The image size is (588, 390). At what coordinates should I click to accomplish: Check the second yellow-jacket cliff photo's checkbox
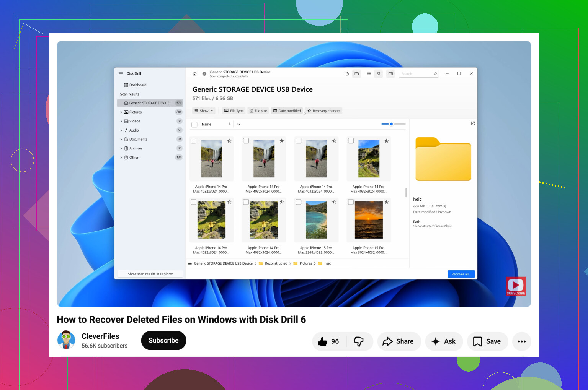(x=246, y=202)
